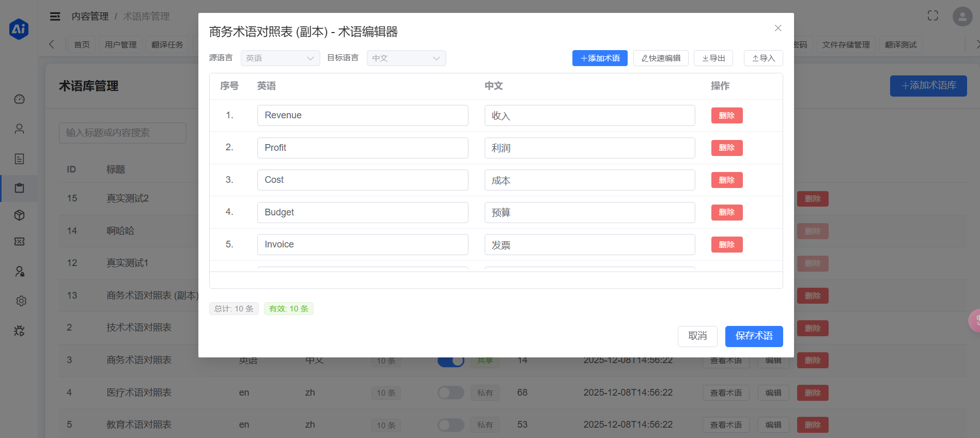
Task: Click the 保存术语 button
Action: pyautogui.click(x=754, y=336)
